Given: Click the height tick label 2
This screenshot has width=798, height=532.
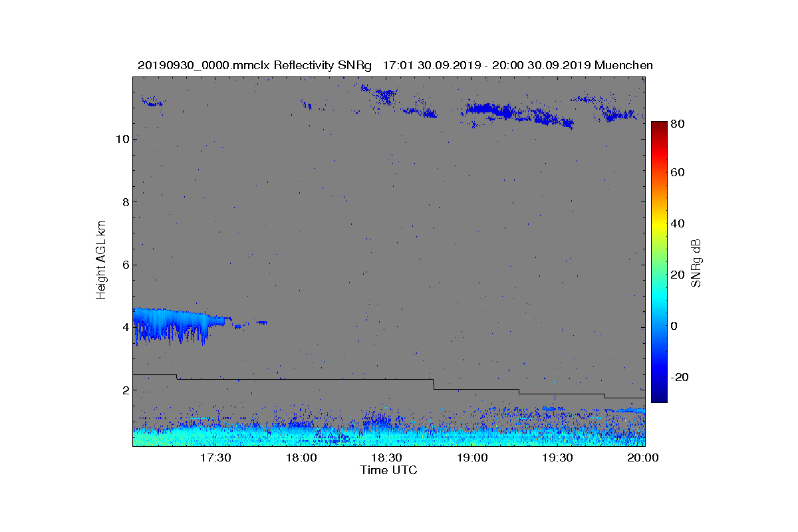Looking at the screenshot, I should [x=125, y=390].
